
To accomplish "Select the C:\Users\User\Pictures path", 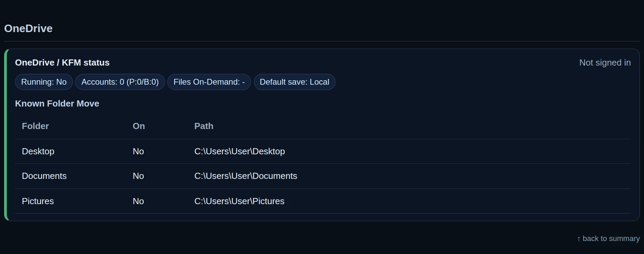I will [x=239, y=201].
